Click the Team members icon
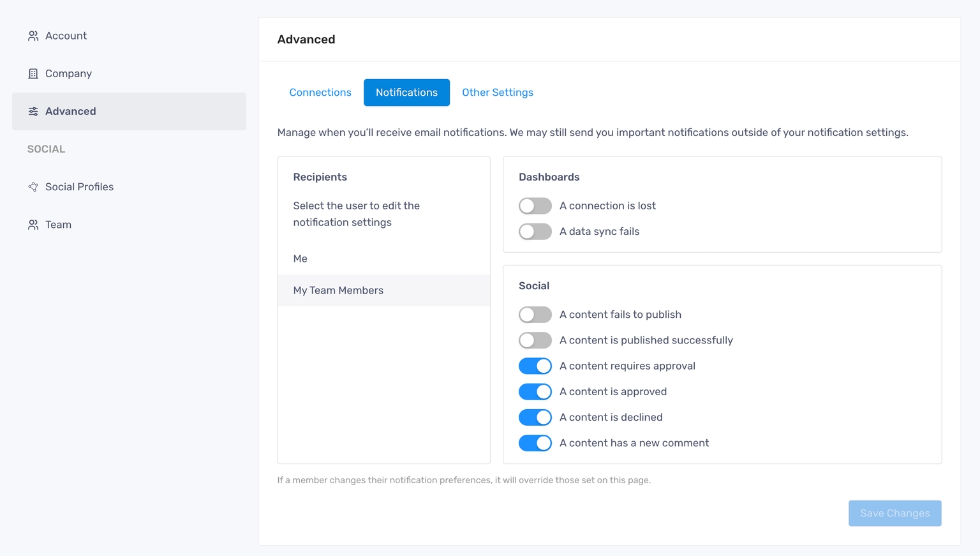The image size is (980, 556). point(33,225)
